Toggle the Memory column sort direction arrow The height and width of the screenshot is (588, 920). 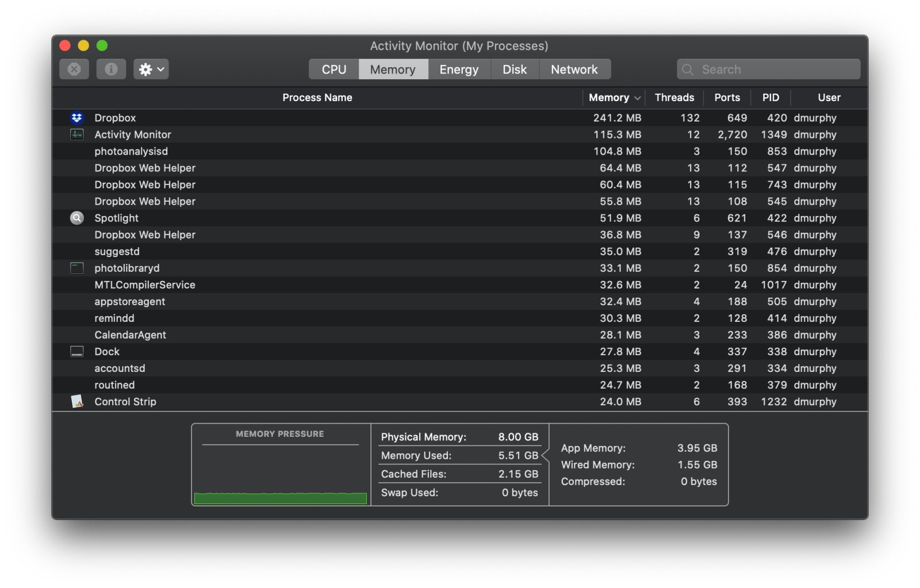tap(637, 98)
